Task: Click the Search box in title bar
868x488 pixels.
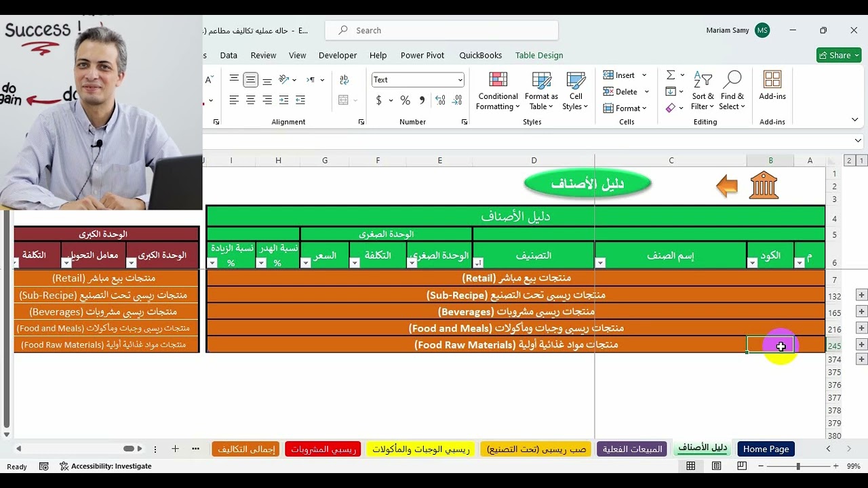Action: 441,30
